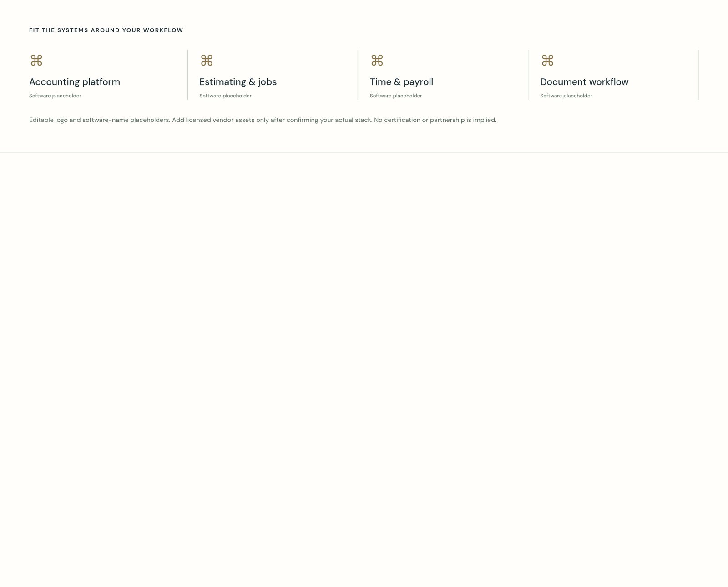
Task: Click 'Software placeholder' under Estimating & jobs
Action: (x=225, y=96)
